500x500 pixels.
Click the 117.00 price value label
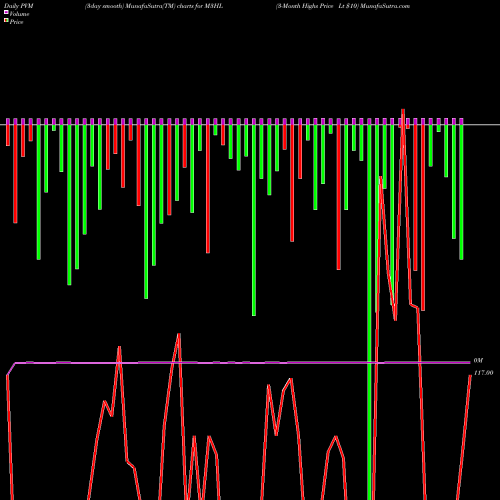pyautogui.click(x=483, y=373)
